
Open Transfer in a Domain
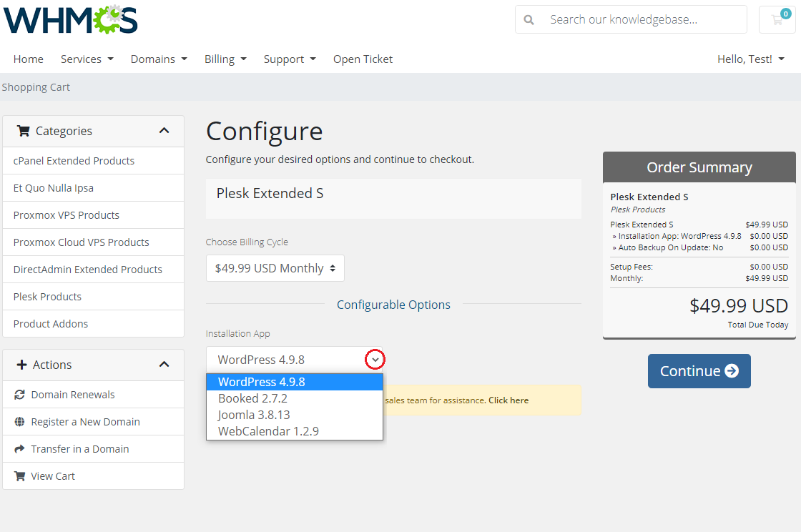click(93, 449)
